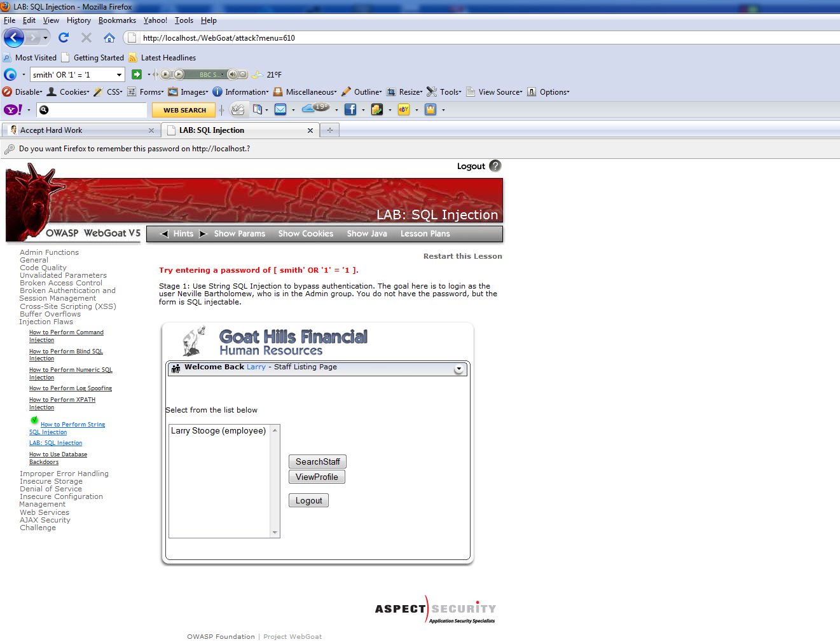Mute the radio player volume icon
The height and width of the screenshot is (642, 840).
point(232,74)
